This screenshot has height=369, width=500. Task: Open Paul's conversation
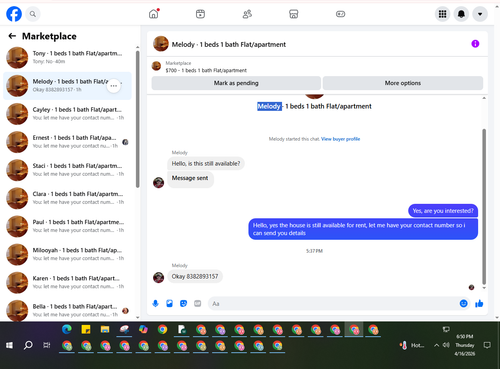coord(67,226)
